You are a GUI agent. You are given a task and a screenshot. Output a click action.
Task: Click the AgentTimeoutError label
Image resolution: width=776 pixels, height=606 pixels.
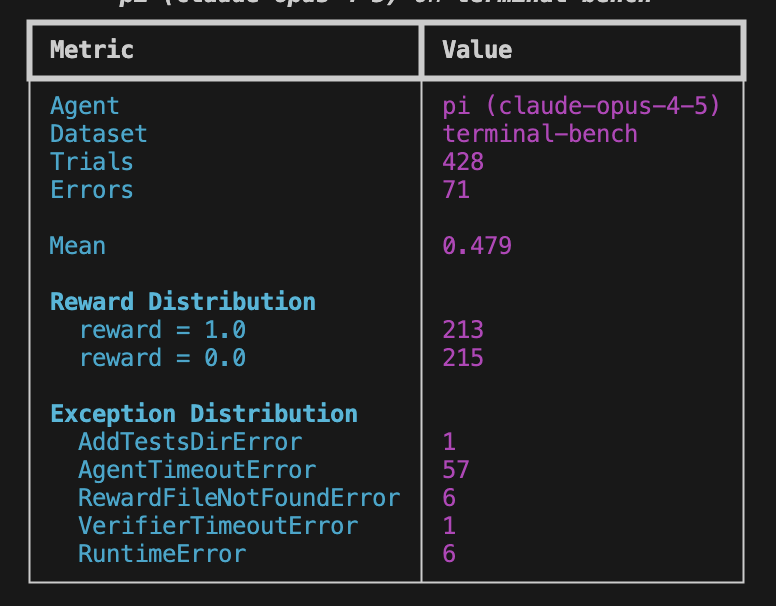pyautogui.click(x=197, y=470)
